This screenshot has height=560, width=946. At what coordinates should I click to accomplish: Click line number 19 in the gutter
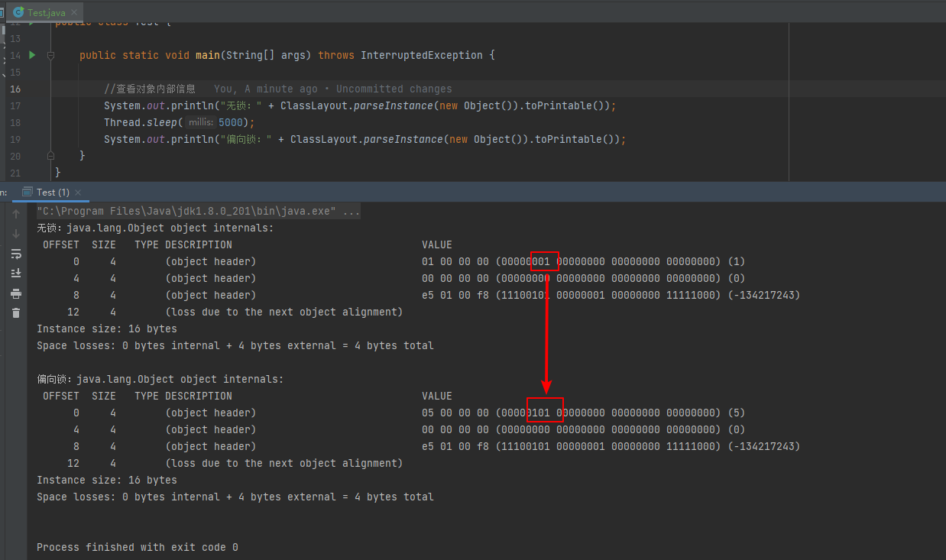click(x=16, y=139)
